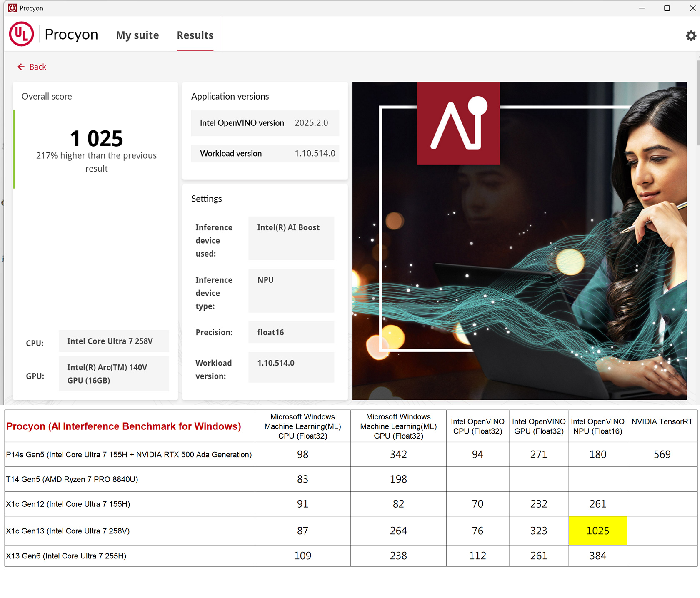Click the red AI logo badge
700x598 pixels.
tap(458, 123)
